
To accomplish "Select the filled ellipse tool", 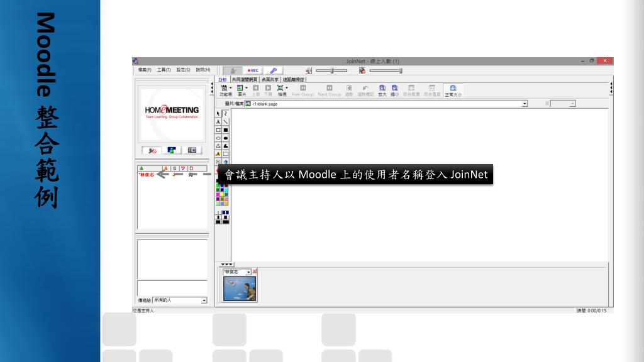I will point(226,138).
